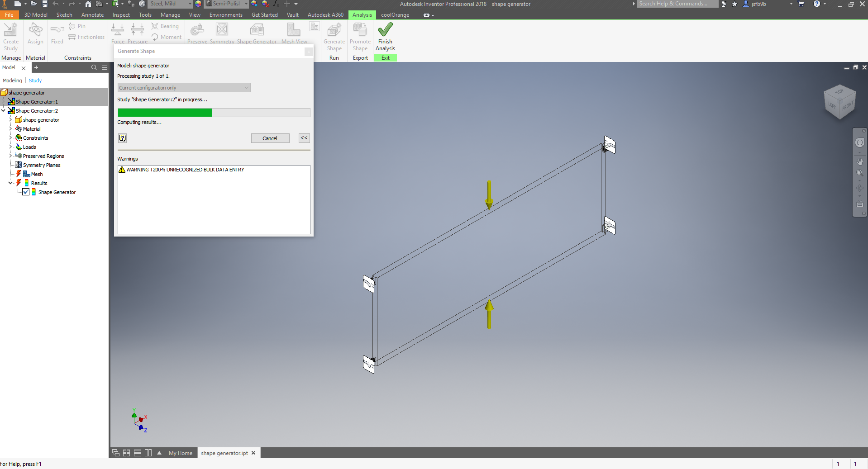This screenshot has height=469, width=868.
Task: Expand the Loads tree node
Action: [x=10, y=147]
